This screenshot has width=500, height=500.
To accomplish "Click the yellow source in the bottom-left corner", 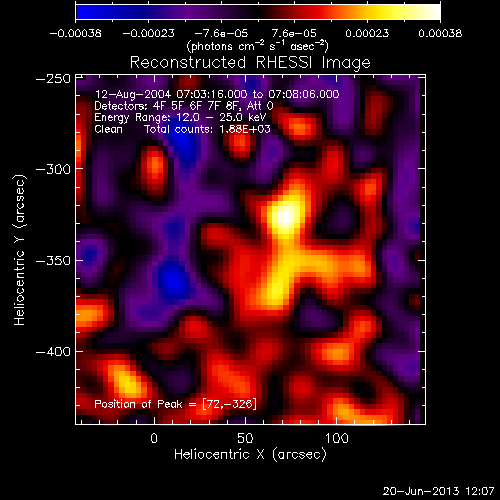I will (127, 380).
